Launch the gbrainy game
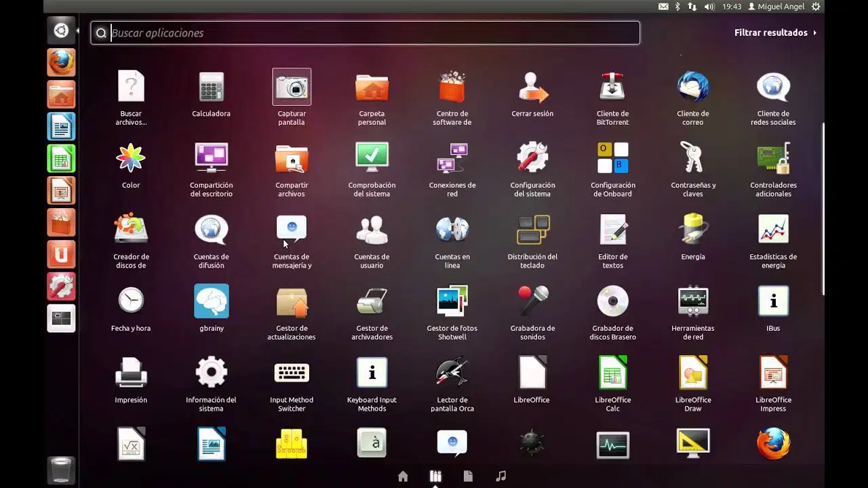Viewport: 868px width, 488px height. (x=211, y=301)
